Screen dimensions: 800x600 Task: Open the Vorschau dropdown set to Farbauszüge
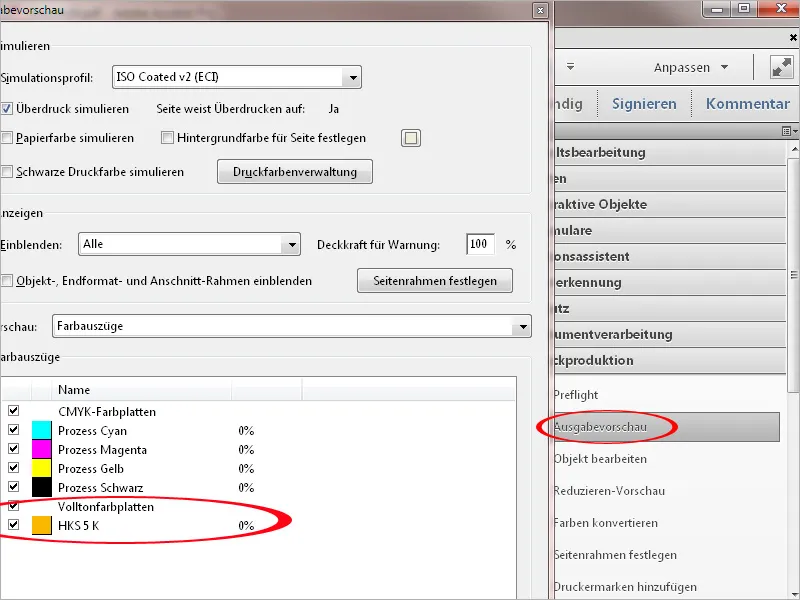(523, 326)
